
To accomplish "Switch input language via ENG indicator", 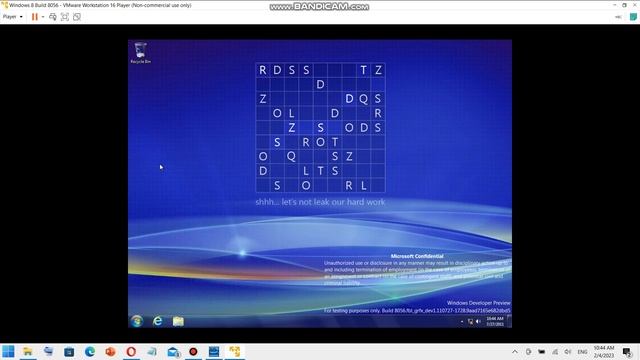I will pos(582,351).
